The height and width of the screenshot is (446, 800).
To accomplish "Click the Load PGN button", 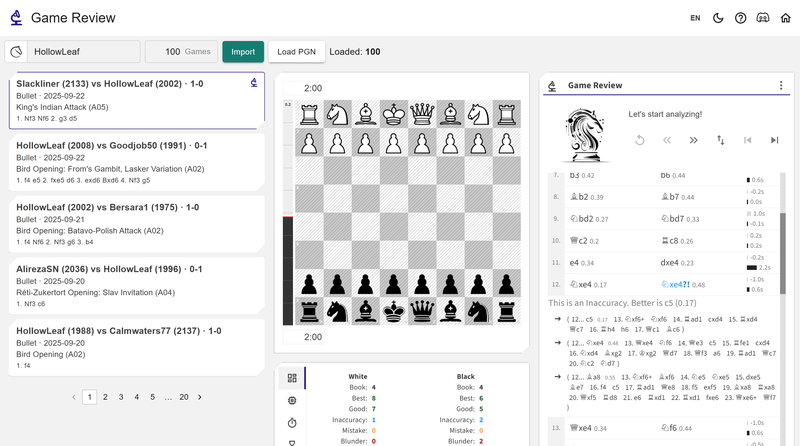I will tap(295, 52).
